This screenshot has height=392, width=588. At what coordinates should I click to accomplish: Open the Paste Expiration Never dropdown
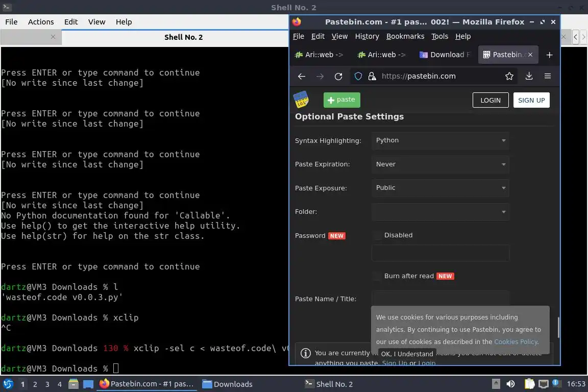(x=440, y=164)
